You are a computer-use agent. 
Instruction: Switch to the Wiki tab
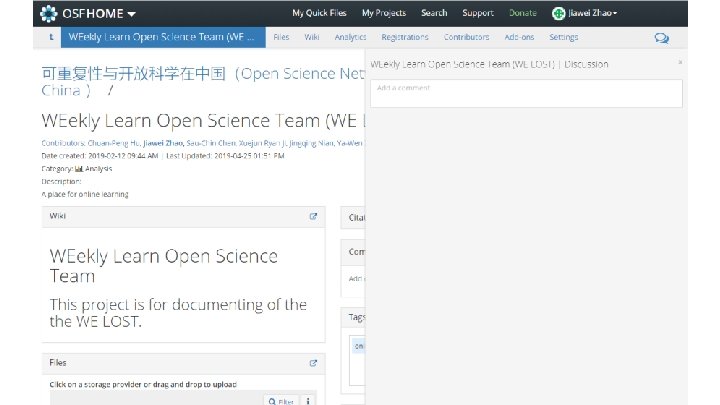point(311,37)
